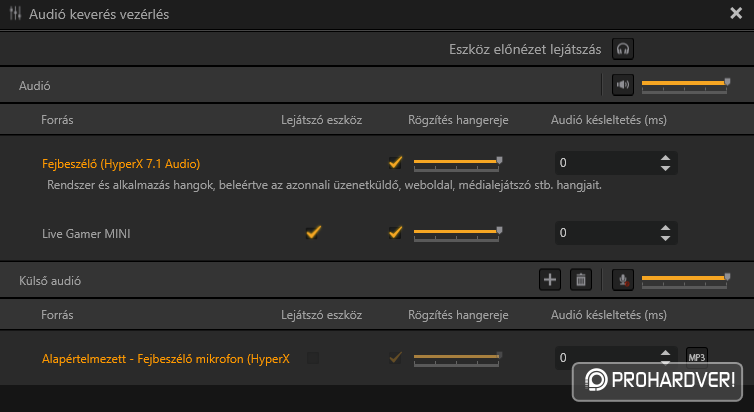Click the Audió section header label
Image resolution: width=754 pixels, height=412 pixels.
coord(35,86)
